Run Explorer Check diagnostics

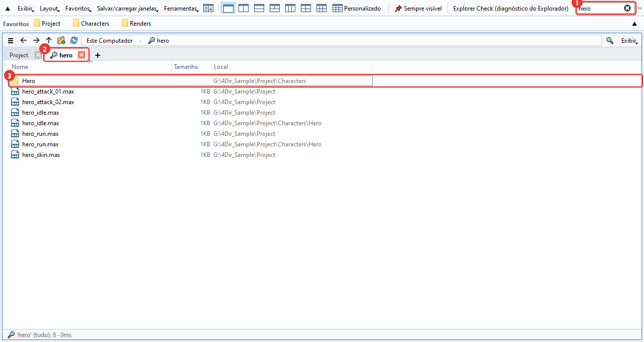click(511, 9)
